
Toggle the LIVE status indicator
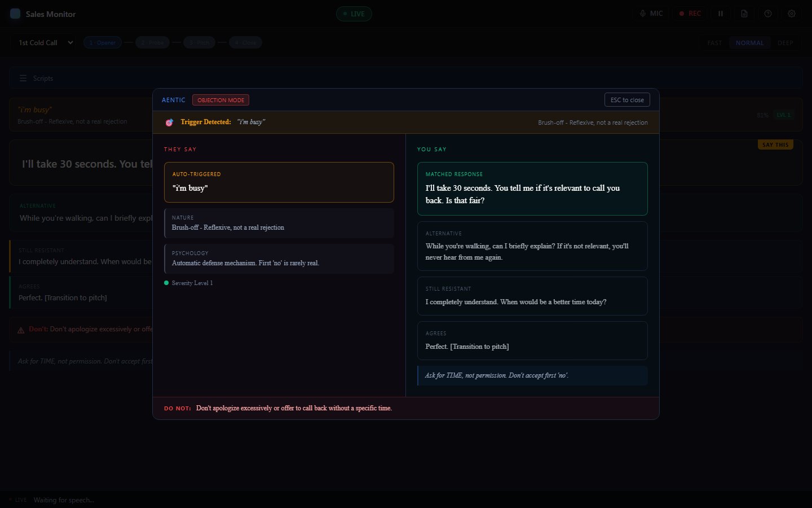(354, 14)
